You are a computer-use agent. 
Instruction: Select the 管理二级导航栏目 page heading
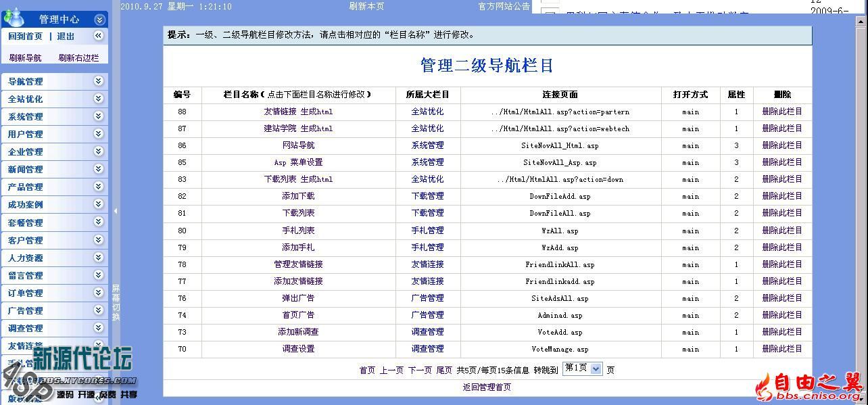click(x=487, y=66)
